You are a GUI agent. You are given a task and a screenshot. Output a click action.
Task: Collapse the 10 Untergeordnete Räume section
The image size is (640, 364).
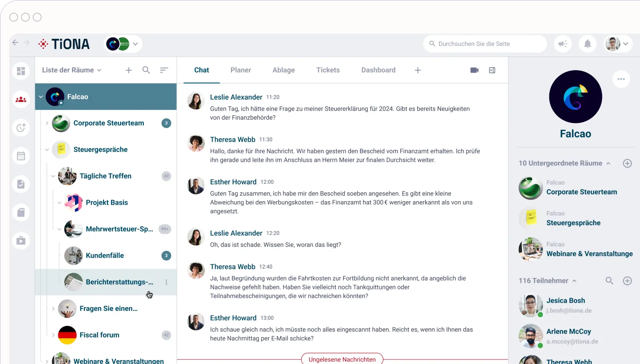[x=608, y=163]
